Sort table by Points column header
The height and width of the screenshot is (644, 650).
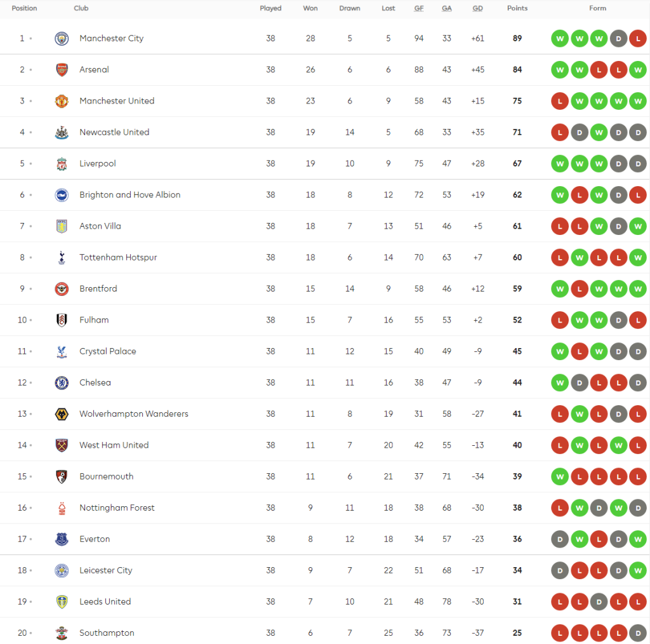tap(517, 8)
